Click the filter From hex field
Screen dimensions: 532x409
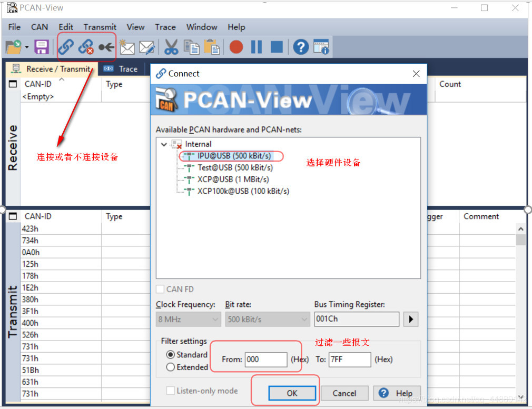(266, 360)
